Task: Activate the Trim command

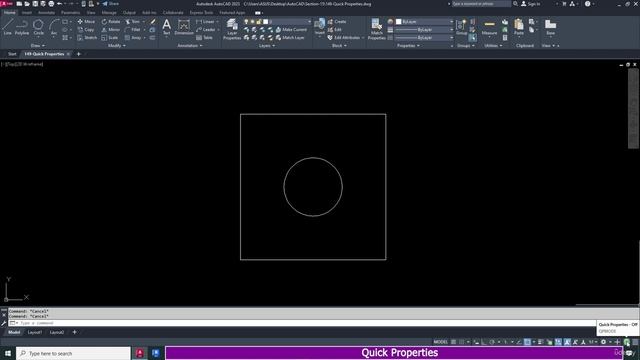Action: pyautogui.click(x=133, y=21)
